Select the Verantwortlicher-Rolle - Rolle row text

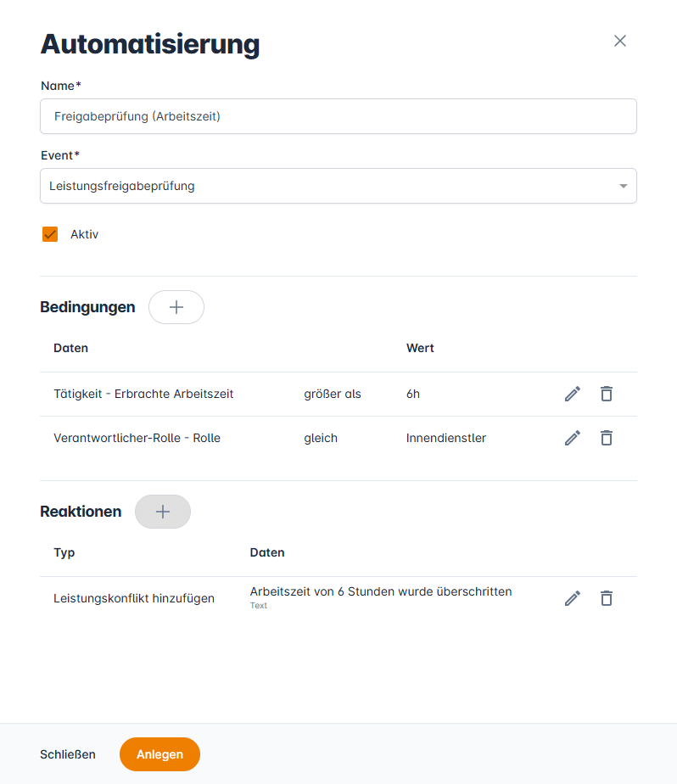pos(137,438)
